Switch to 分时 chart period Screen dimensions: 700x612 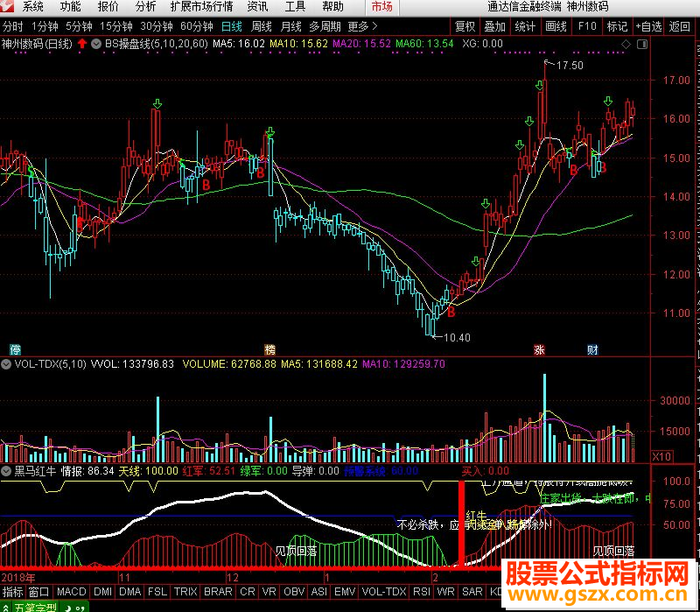[x=12, y=27]
